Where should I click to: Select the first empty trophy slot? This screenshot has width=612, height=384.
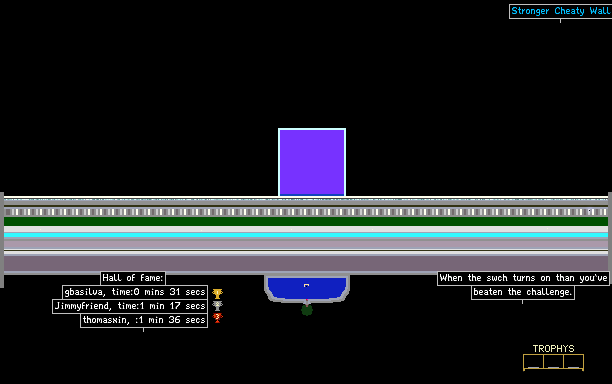[x=534, y=361]
